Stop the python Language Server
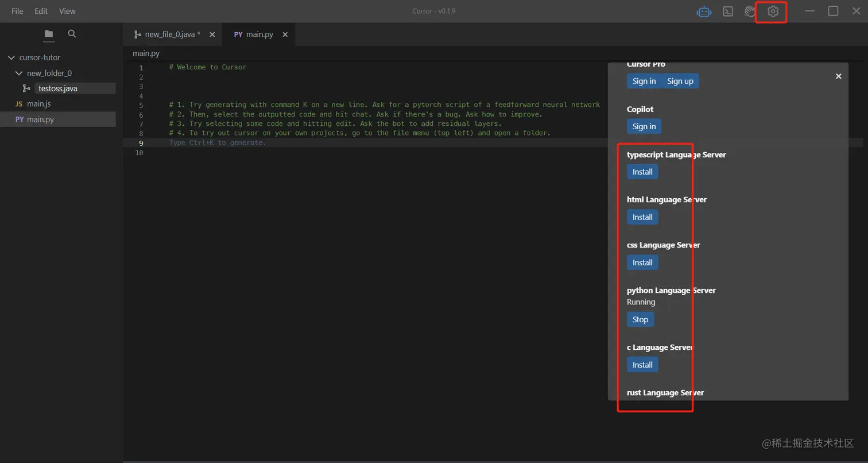 coord(640,319)
